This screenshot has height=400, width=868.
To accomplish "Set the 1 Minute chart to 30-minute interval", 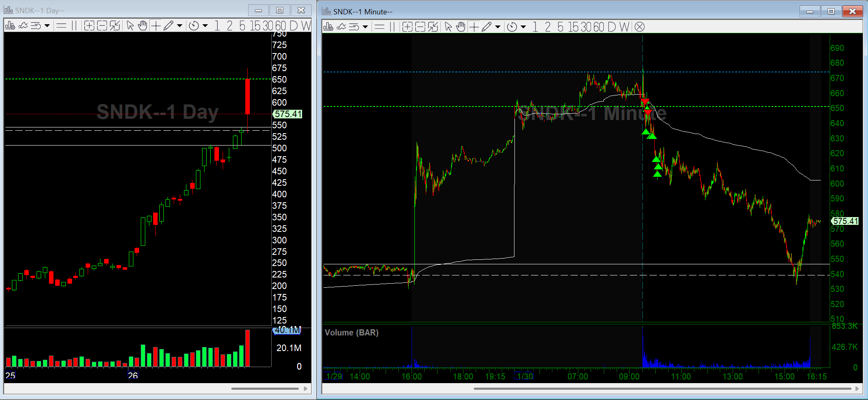I will (586, 27).
